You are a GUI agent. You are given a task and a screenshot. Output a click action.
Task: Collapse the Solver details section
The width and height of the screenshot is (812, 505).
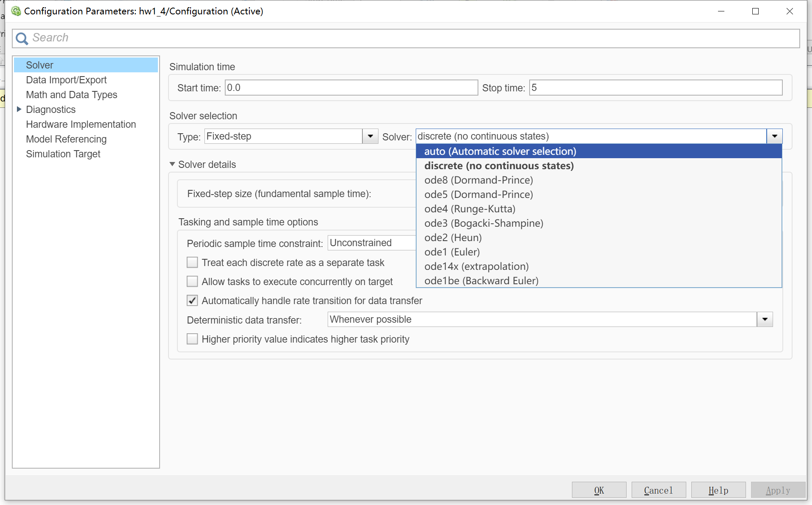(x=172, y=164)
